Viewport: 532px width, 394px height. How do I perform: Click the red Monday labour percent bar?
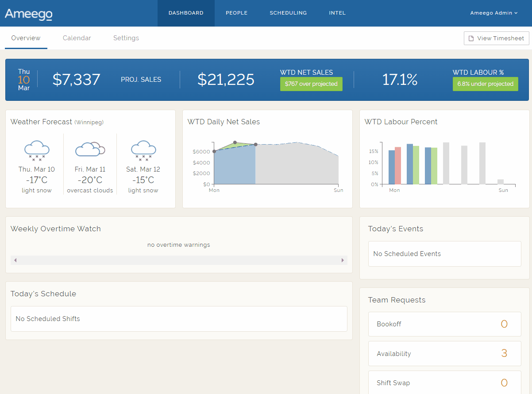point(398,166)
